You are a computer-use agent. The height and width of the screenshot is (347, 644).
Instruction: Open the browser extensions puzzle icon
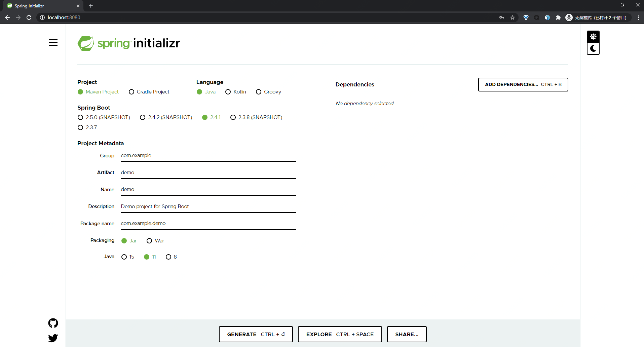tap(558, 17)
